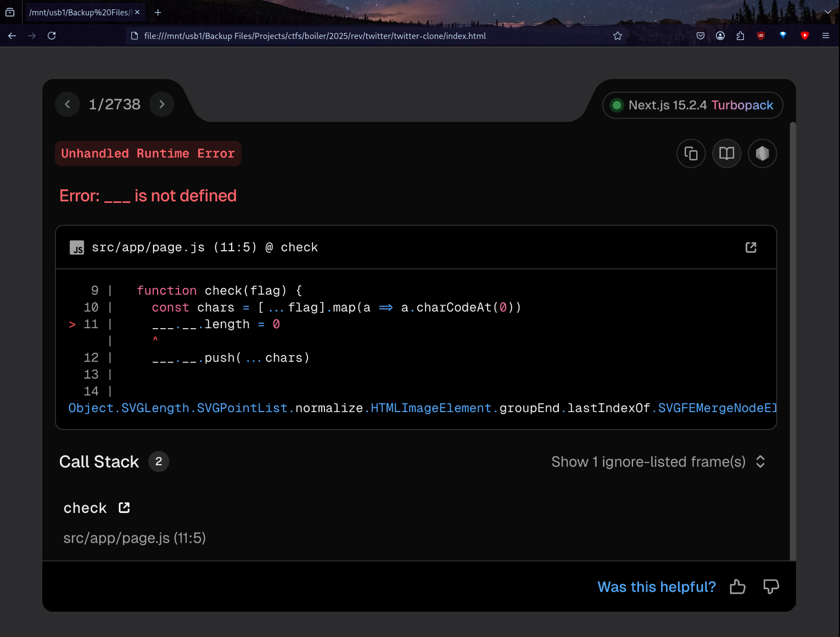The image size is (840, 637).
Task: Open a new browser tab
Action: point(158,12)
